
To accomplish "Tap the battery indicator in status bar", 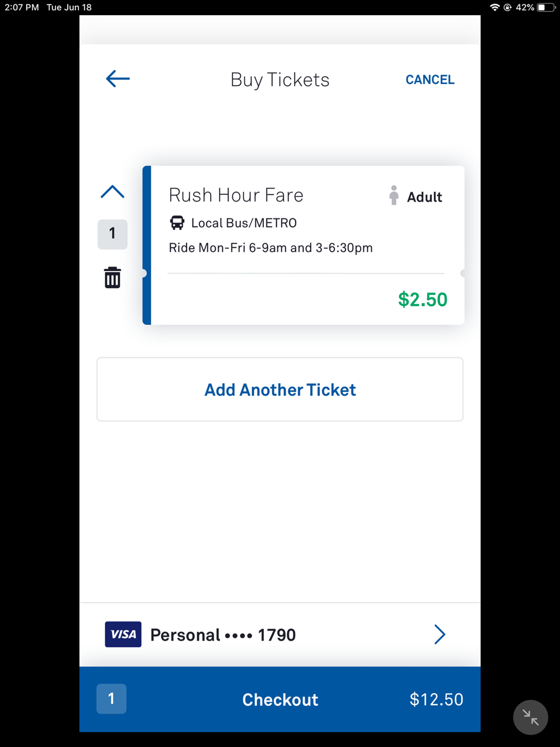I will 547,7.
